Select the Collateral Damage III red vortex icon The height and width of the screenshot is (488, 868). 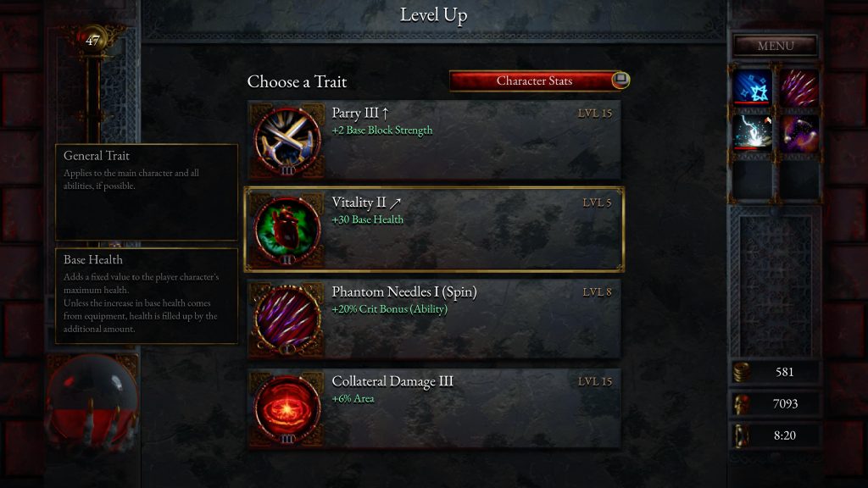[x=287, y=409]
